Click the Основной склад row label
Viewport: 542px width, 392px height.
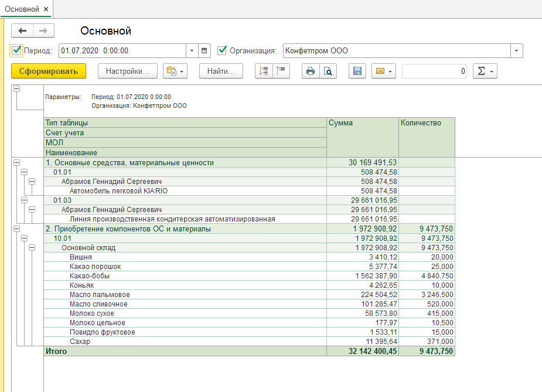coord(88,247)
